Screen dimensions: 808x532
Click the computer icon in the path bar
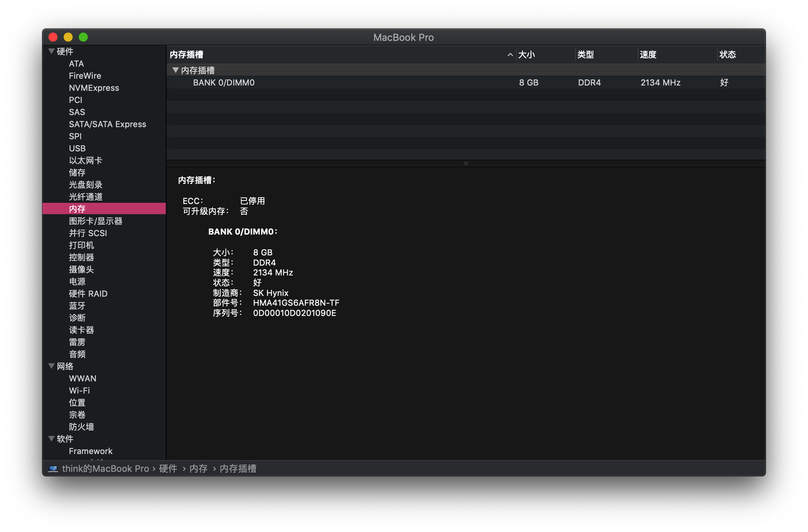click(53, 469)
